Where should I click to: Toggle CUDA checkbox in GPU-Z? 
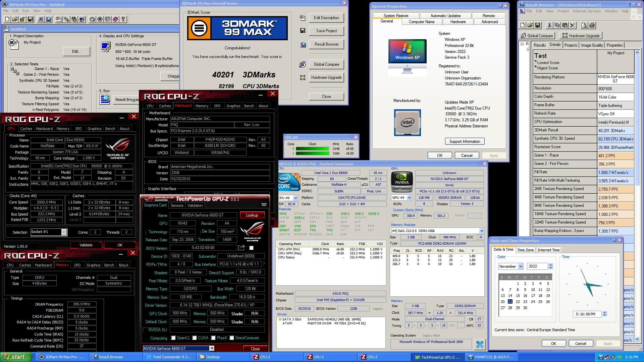coord(195,338)
